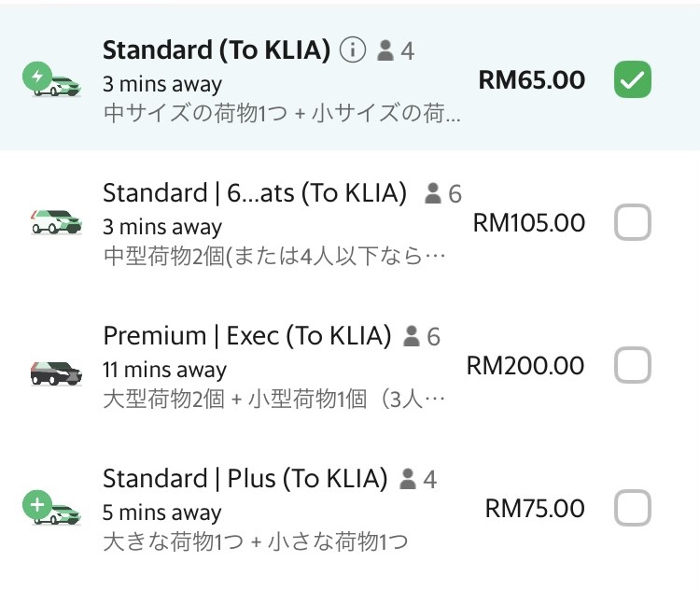Select the Standard | Plus (To KLIA) title

click(x=245, y=479)
